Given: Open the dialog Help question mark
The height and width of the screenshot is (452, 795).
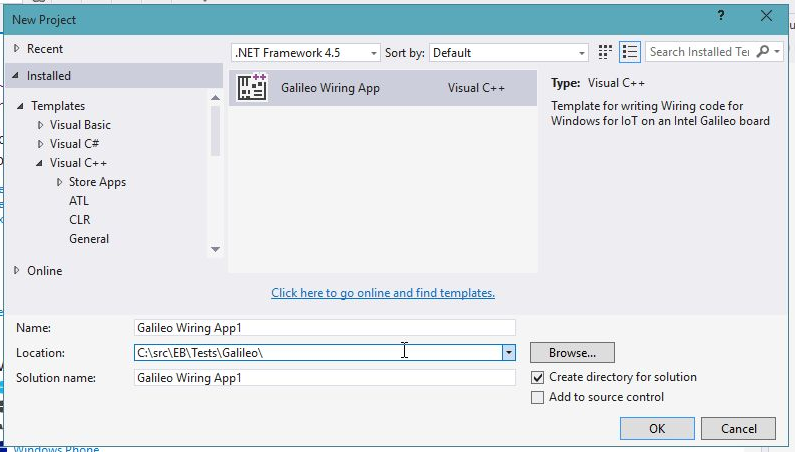Looking at the screenshot, I should (x=721, y=17).
